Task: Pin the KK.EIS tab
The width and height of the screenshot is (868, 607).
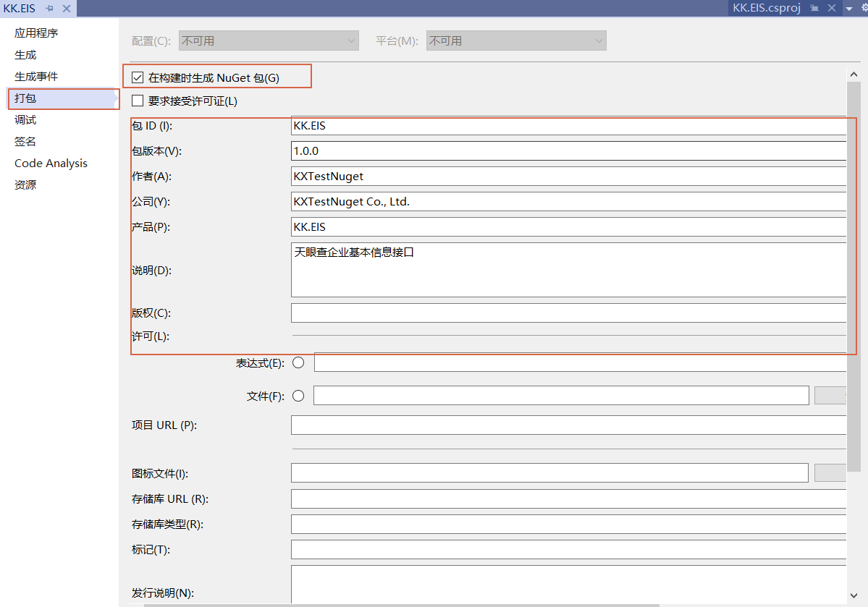Action: pyautogui.click(x=50, y=8)
